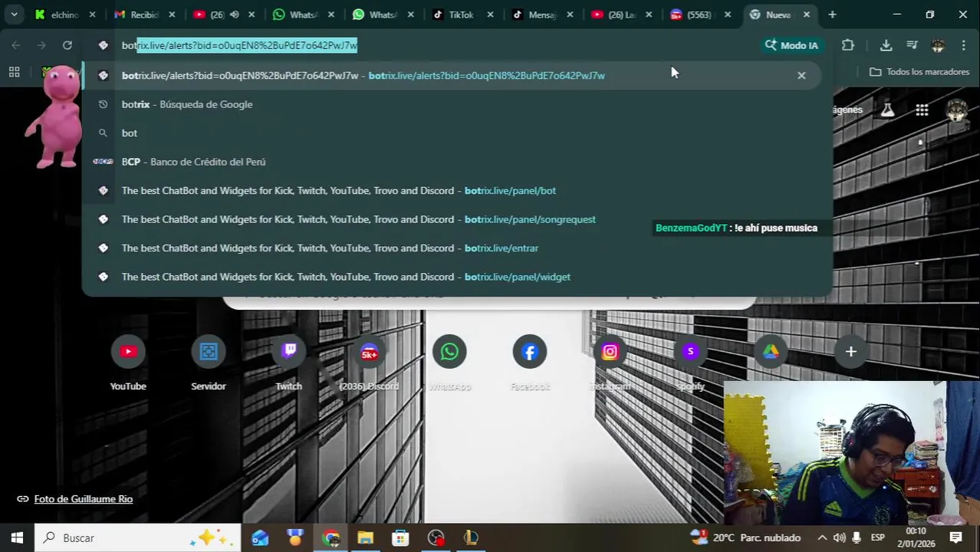Viewport: 980px width, 552px height.
Task: Close the Gmail Recibidos tab
Action: tap(172, 15)
